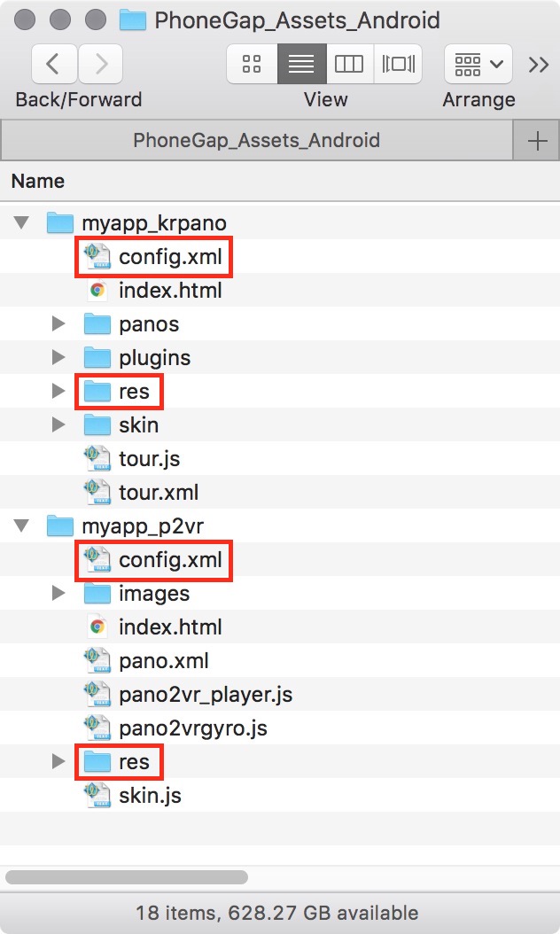Sort by the Name column header
Image resolution: width=560 pixels, height=934 pixels.
[38, 181]
